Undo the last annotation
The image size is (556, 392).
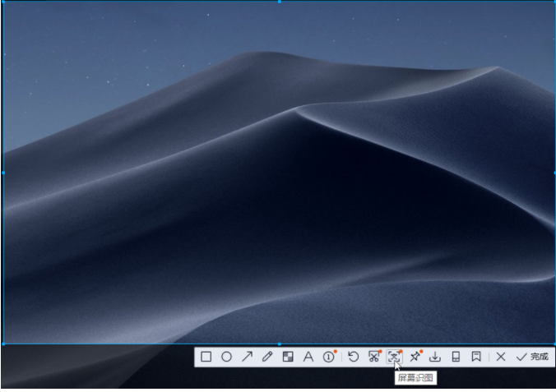353,357
